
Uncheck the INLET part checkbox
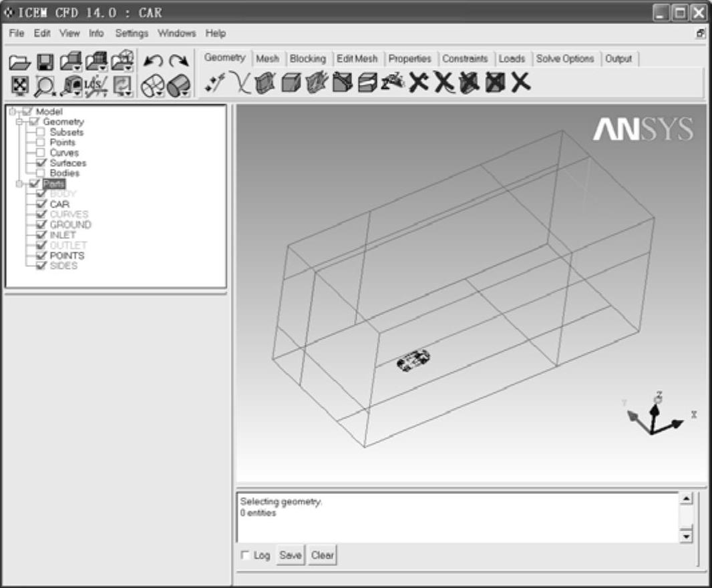coord(41,235)
